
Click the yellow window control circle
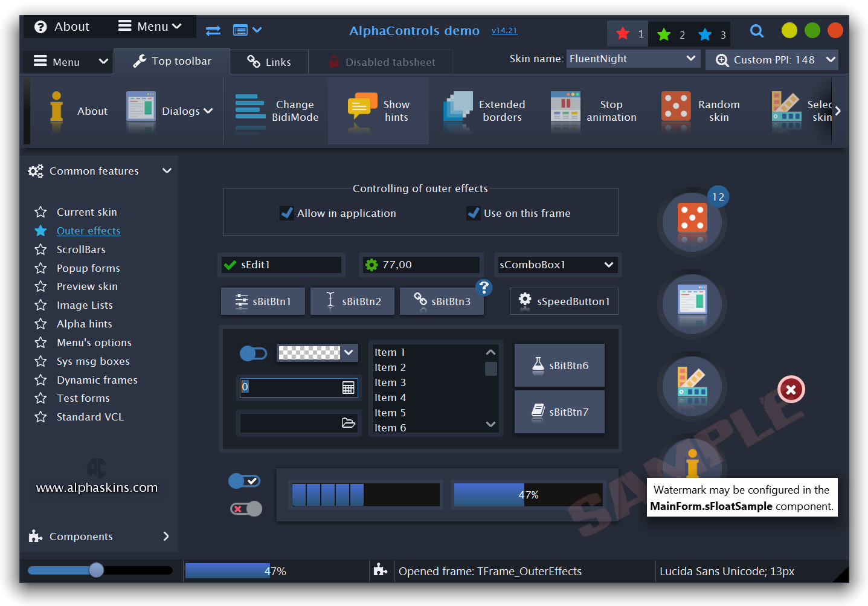[x=789, y=30]
